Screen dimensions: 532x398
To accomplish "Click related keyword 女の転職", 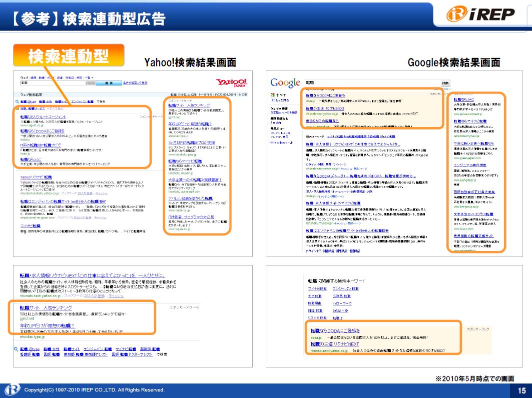I will coord(314,296).
